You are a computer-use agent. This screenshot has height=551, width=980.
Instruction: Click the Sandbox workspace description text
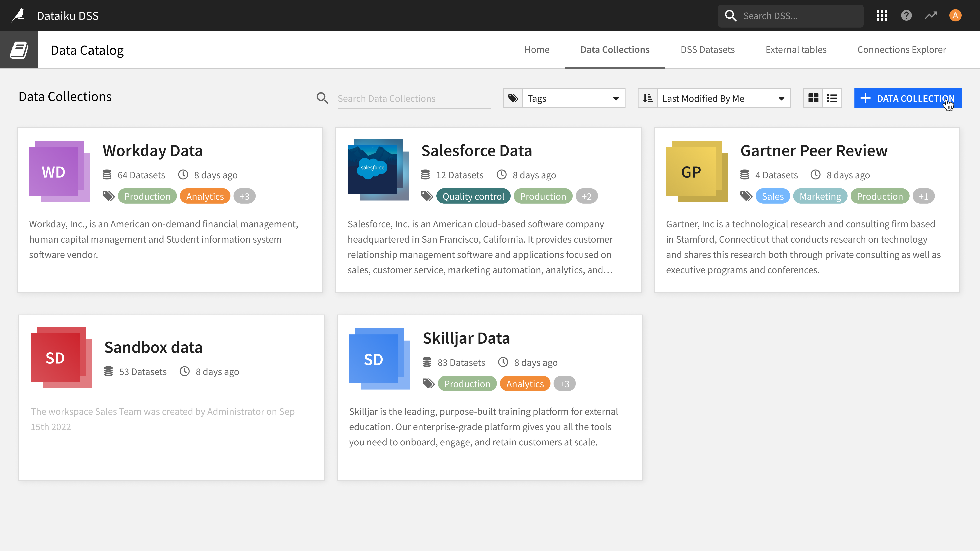tap(163, 419)
